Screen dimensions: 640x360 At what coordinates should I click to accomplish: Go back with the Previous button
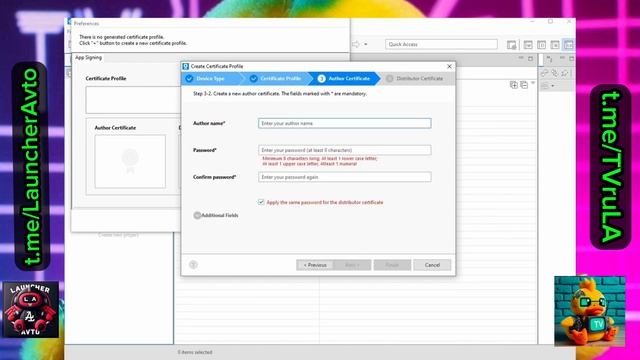click(315, 265)
